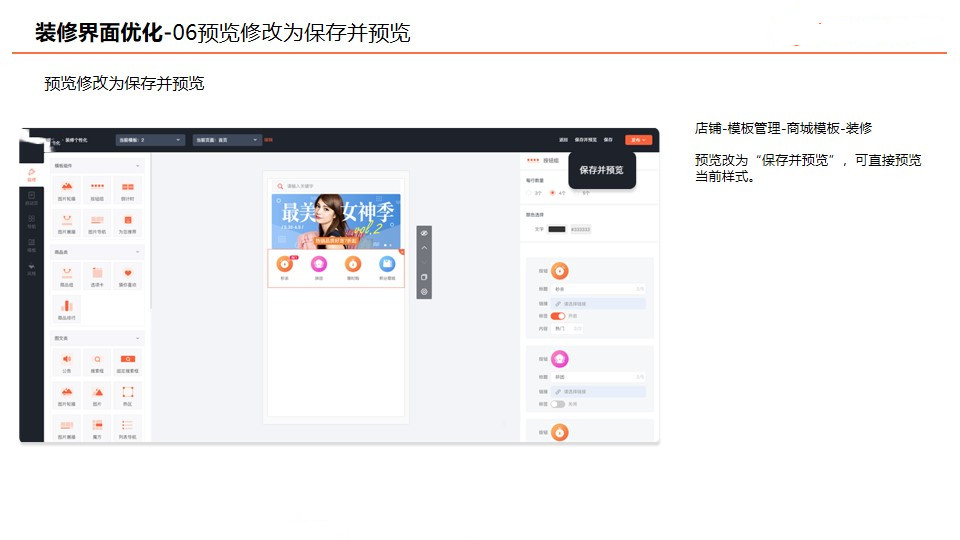Viewport: 960px width, 540px height.
Task: Select the 商品组 product group component
Action: 67,276
